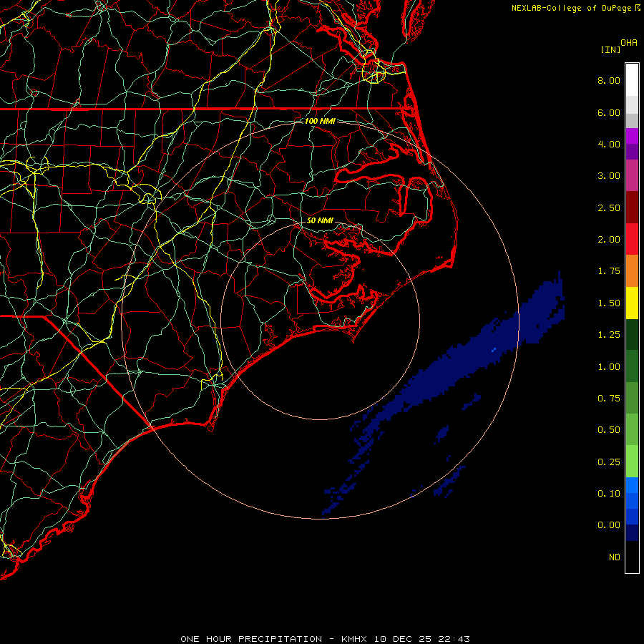The height and width of the screenshot is (644, 644).
Task: Click the 6.00 legend value
Action: [x=609, y=112]
